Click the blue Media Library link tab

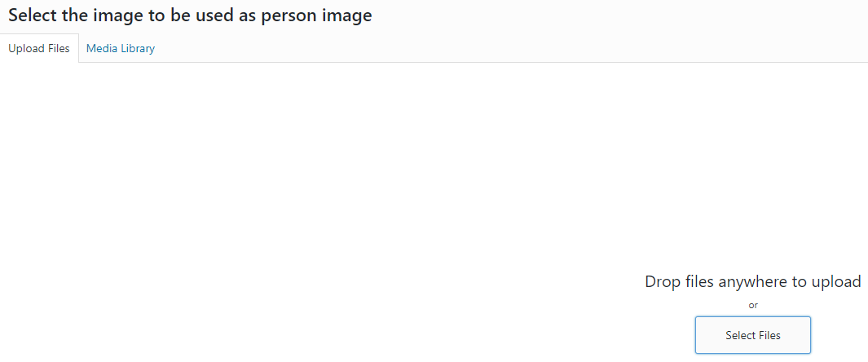pos(120,48)
